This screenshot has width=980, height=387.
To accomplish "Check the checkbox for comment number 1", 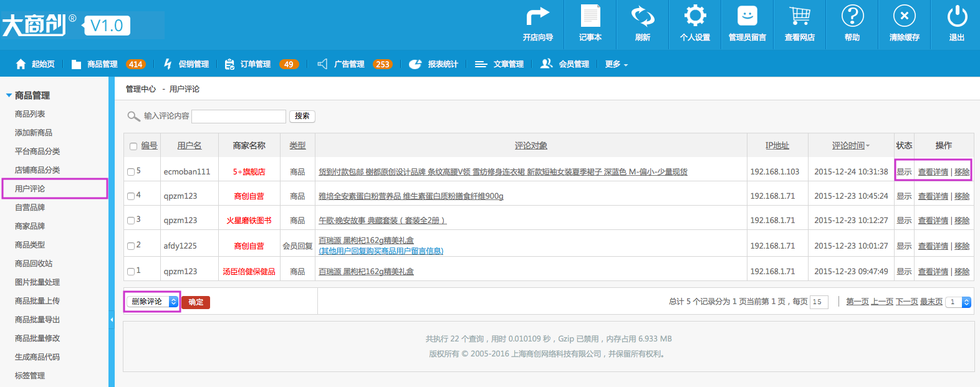I will (x=131, y=272).
